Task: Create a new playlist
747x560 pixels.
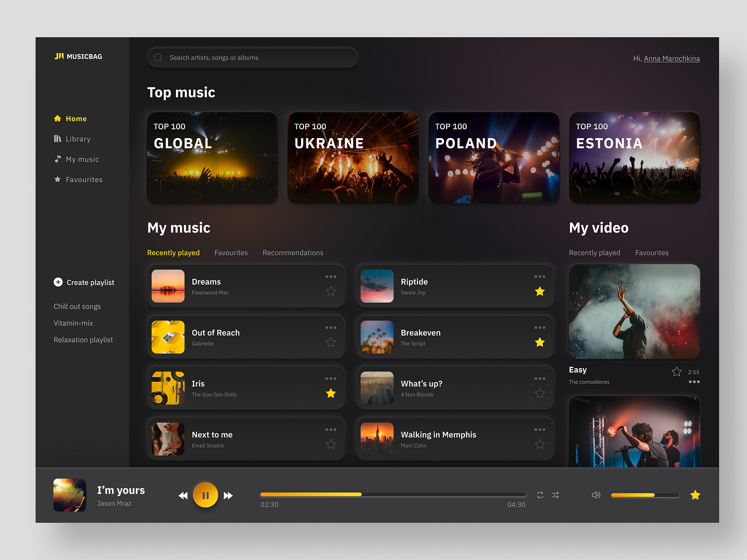Action: click(84, 282)
